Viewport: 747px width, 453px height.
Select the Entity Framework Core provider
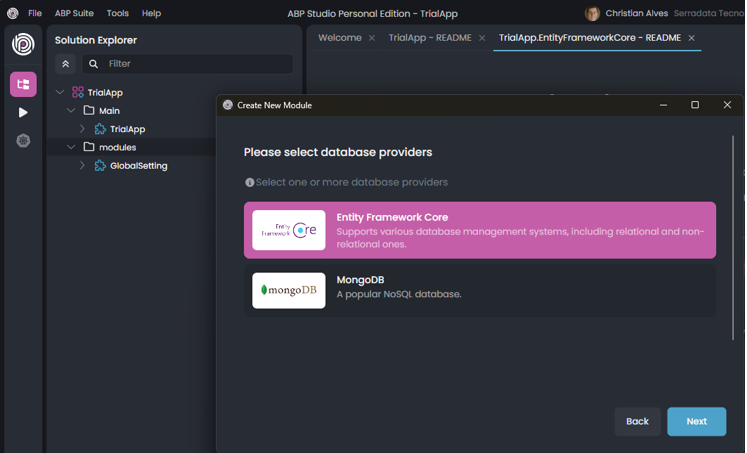click(x=480, y=230)
